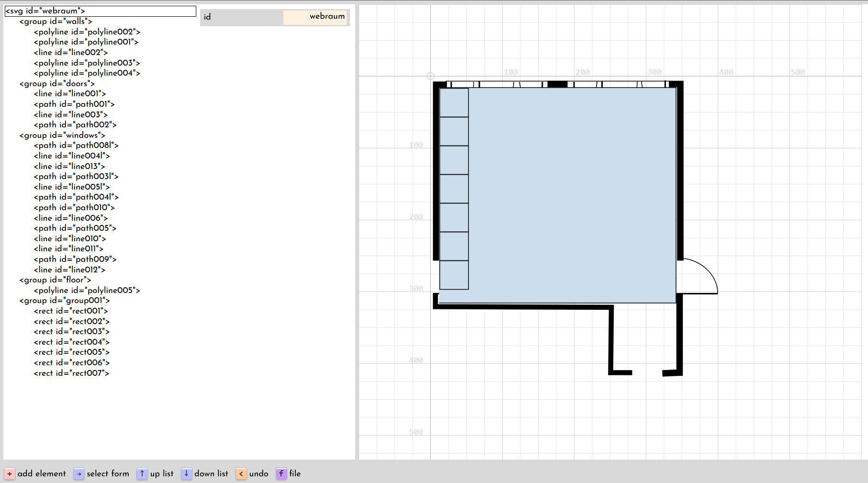Select polyline id="polyline005" row
Screen dimensions: 868x483
(87, 291)
